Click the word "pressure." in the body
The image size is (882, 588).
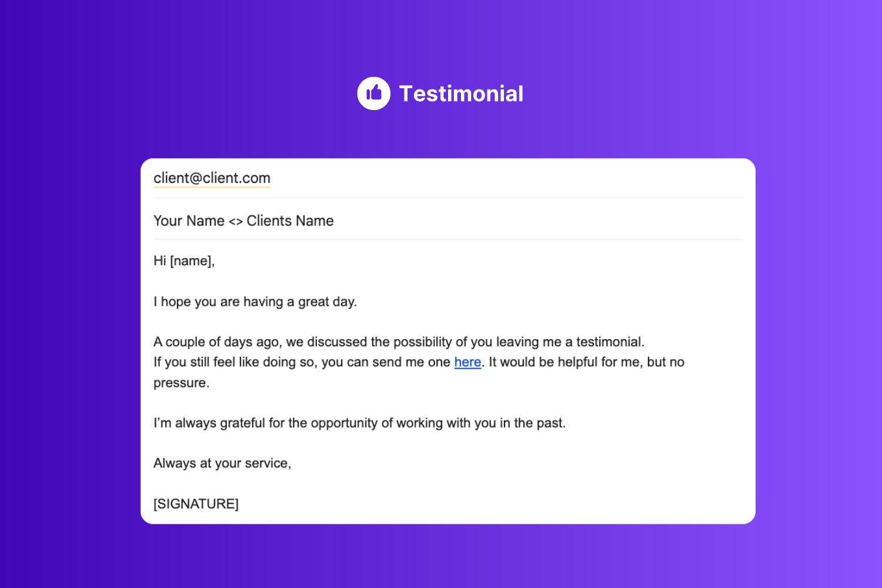pyautogui.click(x=181, y=383)
